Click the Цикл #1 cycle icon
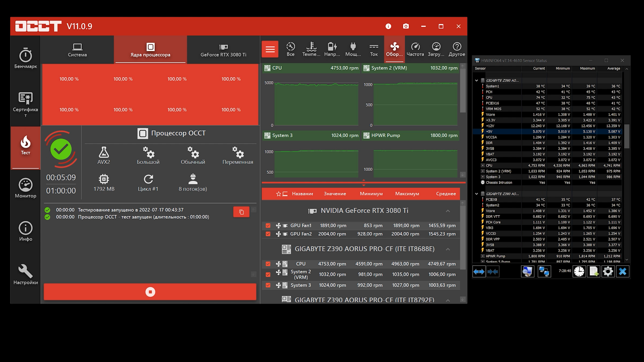The height and width of the screenshot is (362, 644). click(148, 183)
